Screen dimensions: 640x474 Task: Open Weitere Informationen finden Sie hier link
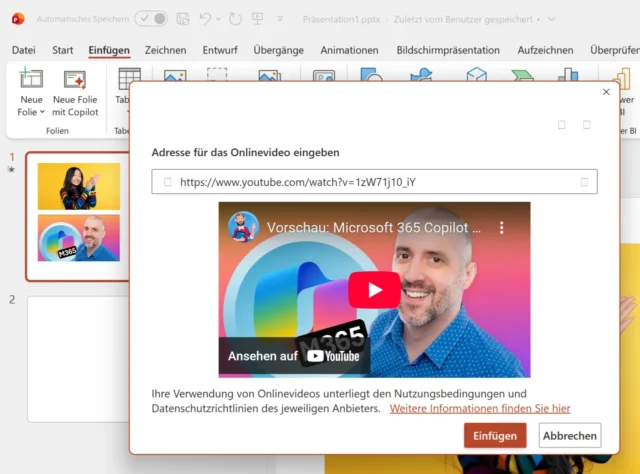tap(480, 408)
